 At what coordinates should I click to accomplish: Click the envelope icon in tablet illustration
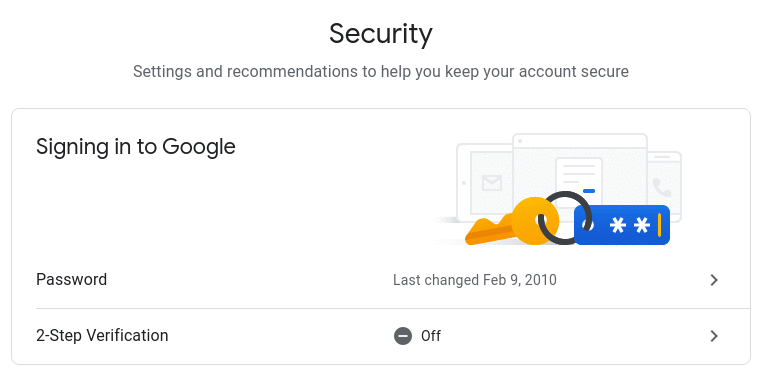[x=492, y=183]
